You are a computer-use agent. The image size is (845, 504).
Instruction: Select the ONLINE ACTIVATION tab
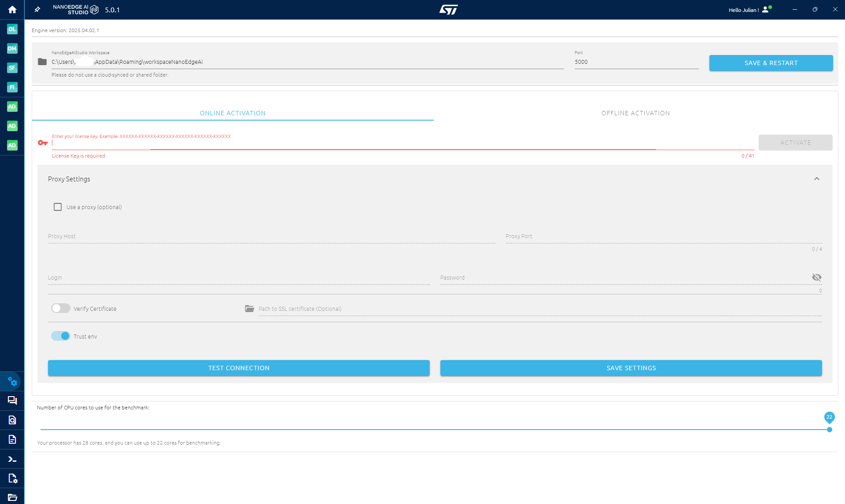tap(232, 113)
